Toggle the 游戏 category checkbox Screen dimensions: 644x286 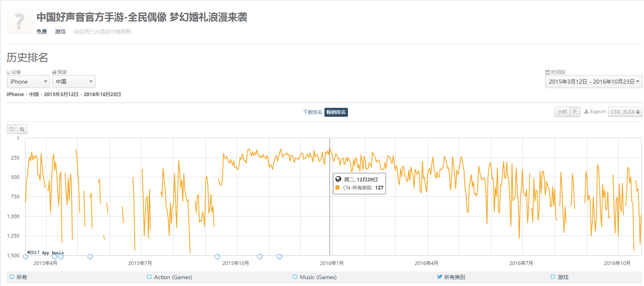point(553,277)
